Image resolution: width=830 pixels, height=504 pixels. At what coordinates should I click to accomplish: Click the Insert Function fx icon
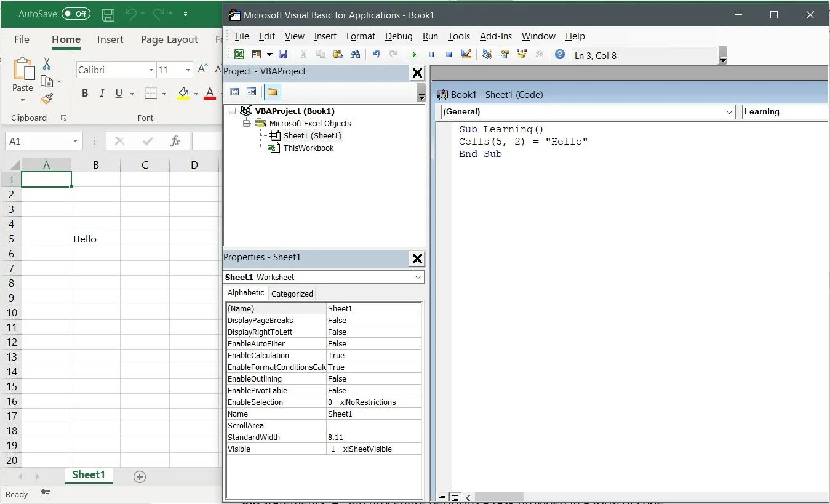pyautogui.click(x=175, y=141)
